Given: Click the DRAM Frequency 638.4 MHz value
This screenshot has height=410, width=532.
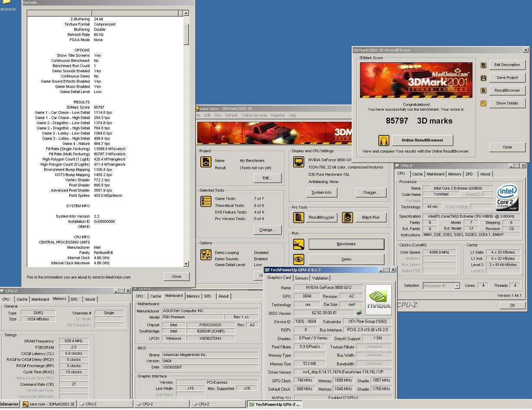Looking at the screenshot, I should 74,341.
